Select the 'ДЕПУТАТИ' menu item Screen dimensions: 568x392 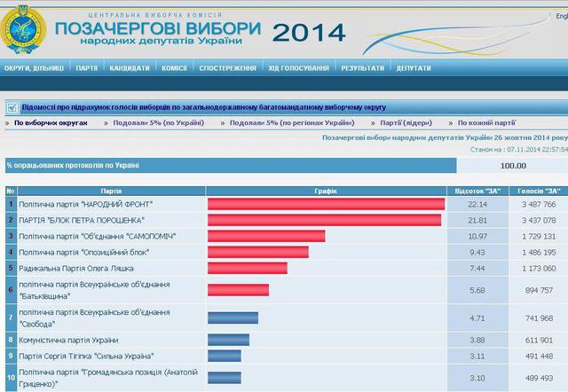[414, 68]
